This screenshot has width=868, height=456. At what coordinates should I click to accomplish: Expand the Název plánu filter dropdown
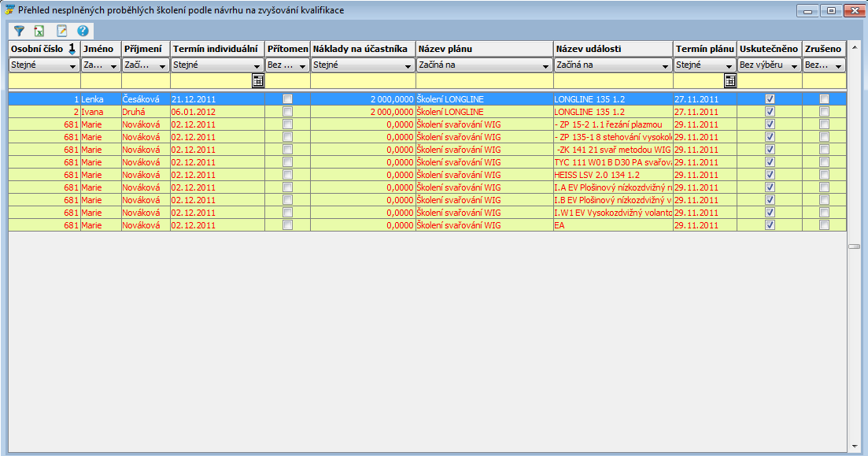coord(545,65)
